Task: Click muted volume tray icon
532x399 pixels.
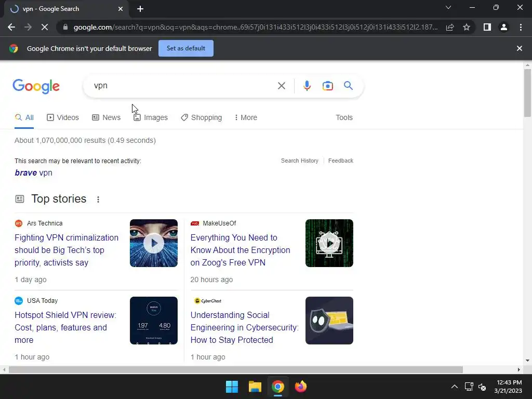Action: 482,387
